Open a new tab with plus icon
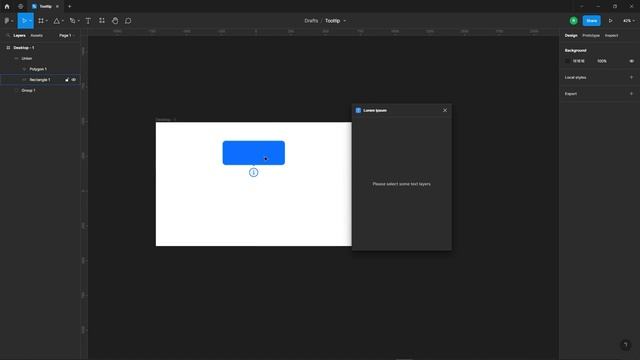Viewport: 640px width, 360px height. point(69,7)
